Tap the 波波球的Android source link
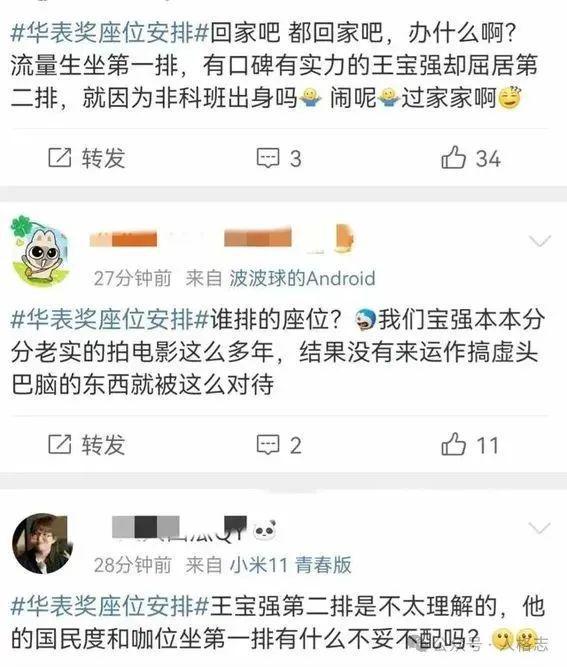567x667 pixels. [302, 279]
